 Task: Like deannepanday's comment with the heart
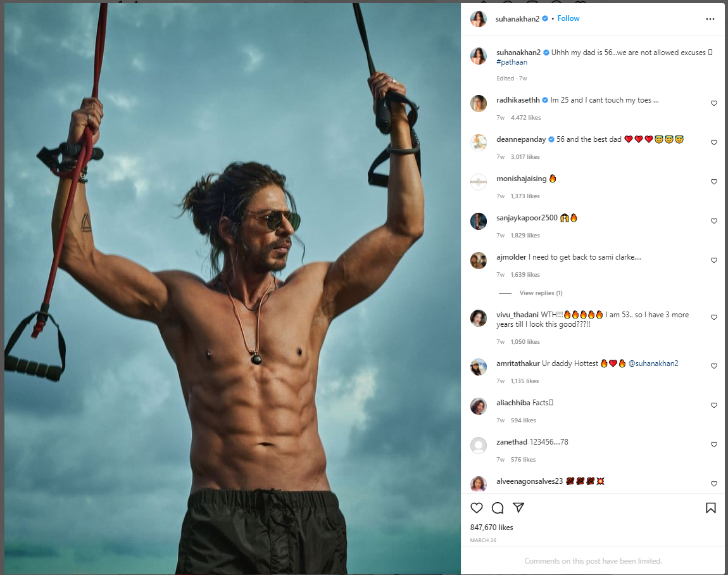tap(714, 142)
